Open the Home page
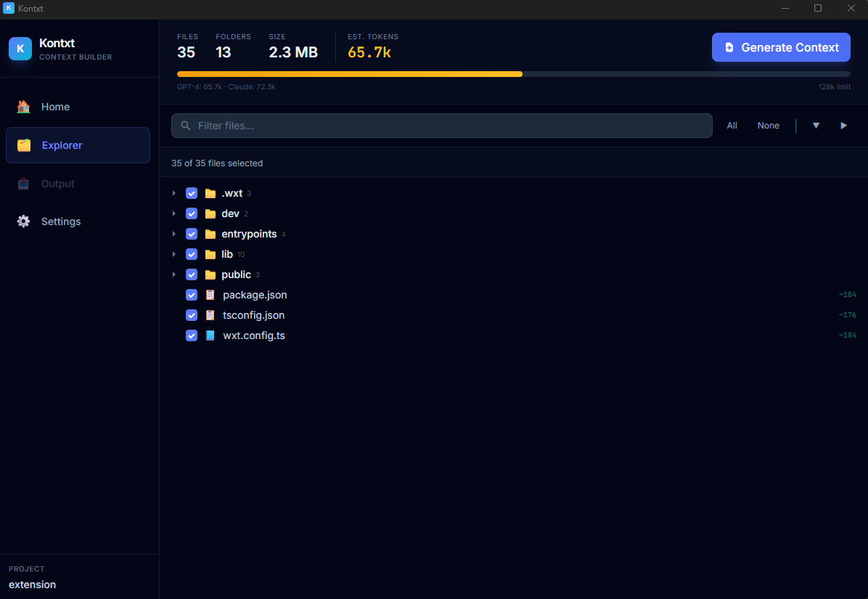Image resolution: width=868 pixels, height=599 pixels. pos(78,107)
